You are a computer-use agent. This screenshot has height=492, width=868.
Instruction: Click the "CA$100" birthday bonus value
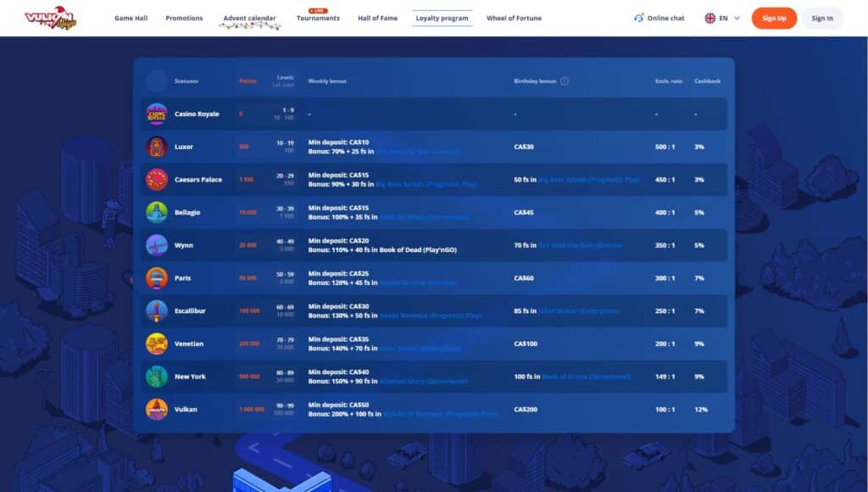tap(526, 344)
